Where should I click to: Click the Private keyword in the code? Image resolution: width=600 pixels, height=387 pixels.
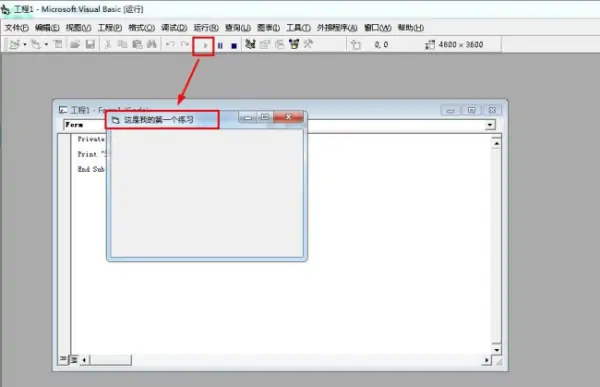click(x=91, y=139)
